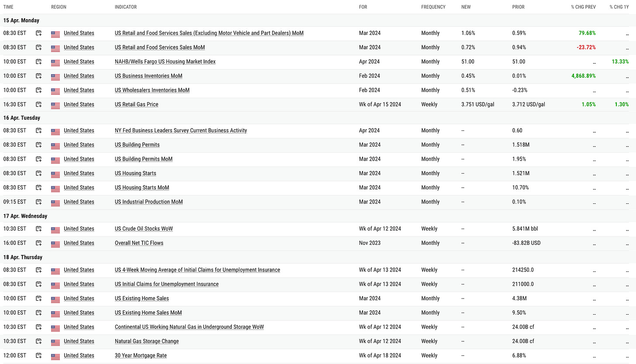Open US Retail Gas Price indicator

[137, 104]
